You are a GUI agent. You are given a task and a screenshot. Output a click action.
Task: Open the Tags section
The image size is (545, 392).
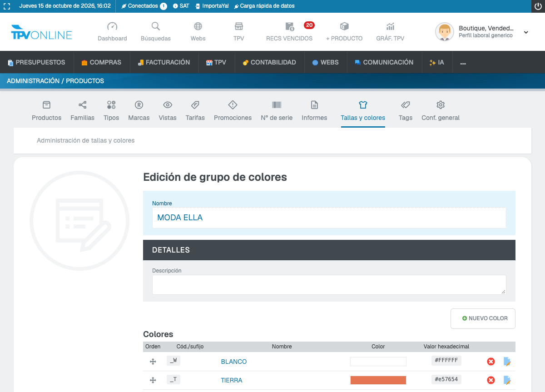(406, 111)
